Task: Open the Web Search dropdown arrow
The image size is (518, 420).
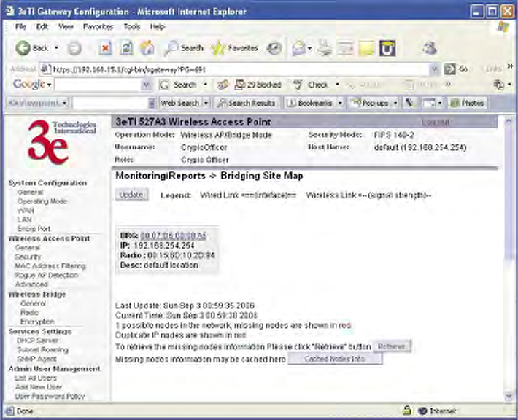Action: pyautogui.click(x=206, y=104)
